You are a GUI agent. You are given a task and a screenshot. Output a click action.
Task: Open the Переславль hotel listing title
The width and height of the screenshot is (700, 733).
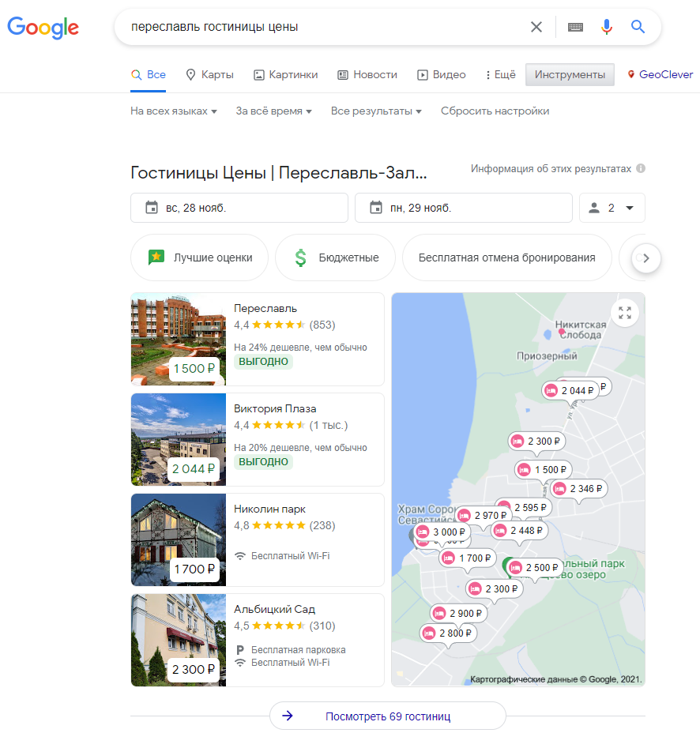[x=265, y=309]
